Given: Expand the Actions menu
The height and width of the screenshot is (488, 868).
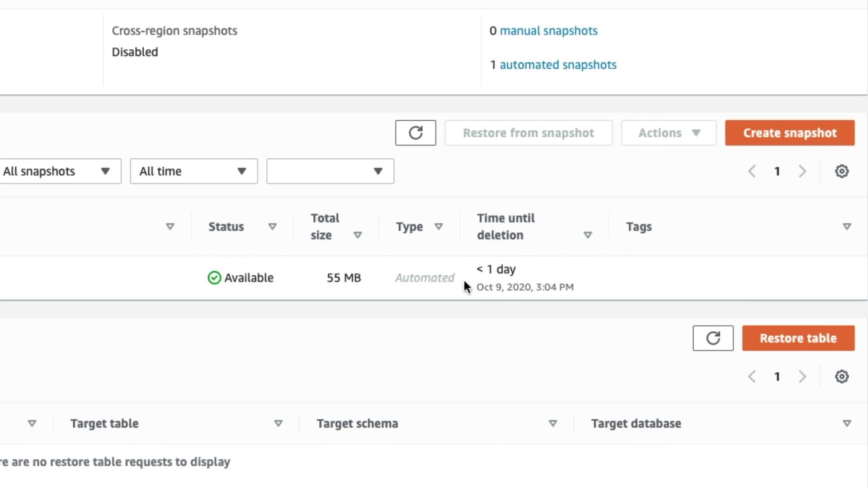Looking at the screenshot, I should (669, 133).
